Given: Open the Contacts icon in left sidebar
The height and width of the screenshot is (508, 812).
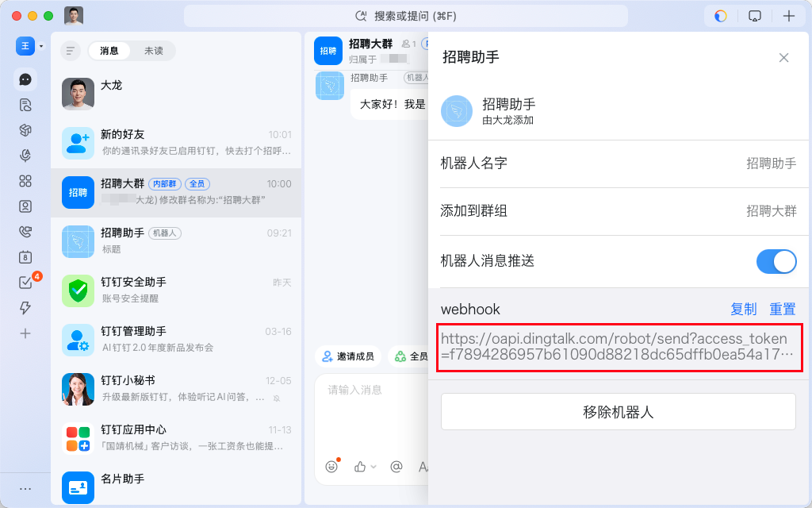Looking at the screenshot, I should click(25, 206).
